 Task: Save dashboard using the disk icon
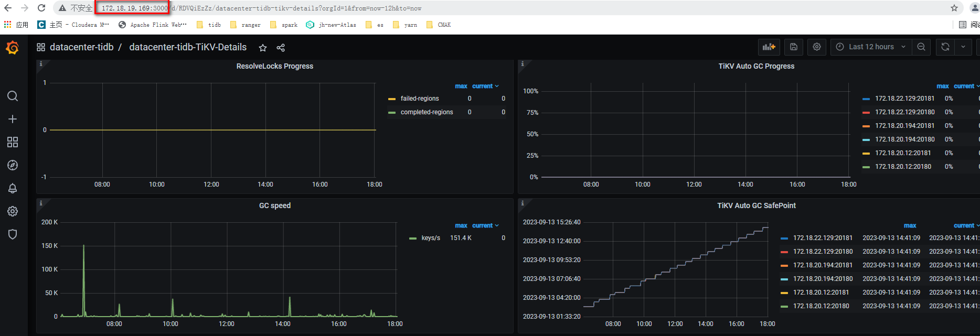[x=794, y=47]
